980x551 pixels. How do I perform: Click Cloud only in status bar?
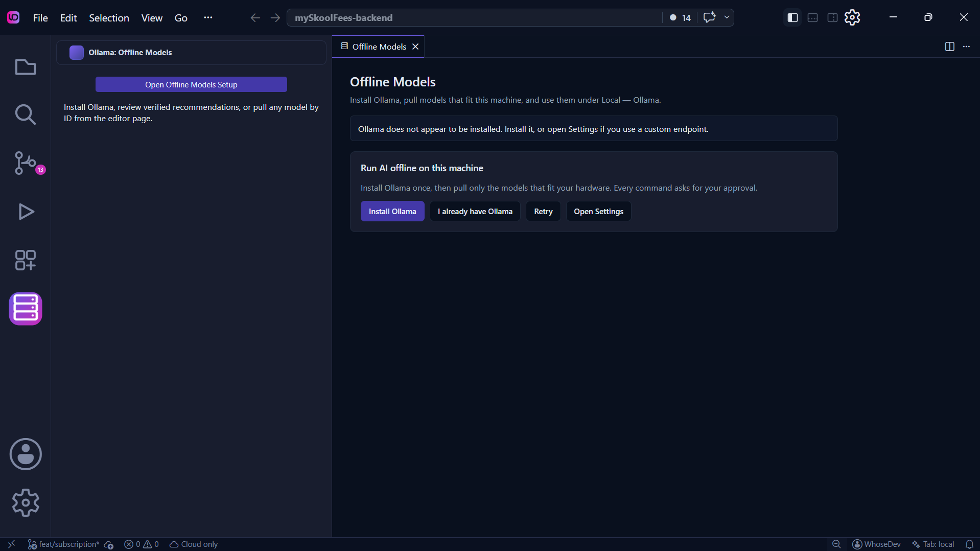point(194,544)
